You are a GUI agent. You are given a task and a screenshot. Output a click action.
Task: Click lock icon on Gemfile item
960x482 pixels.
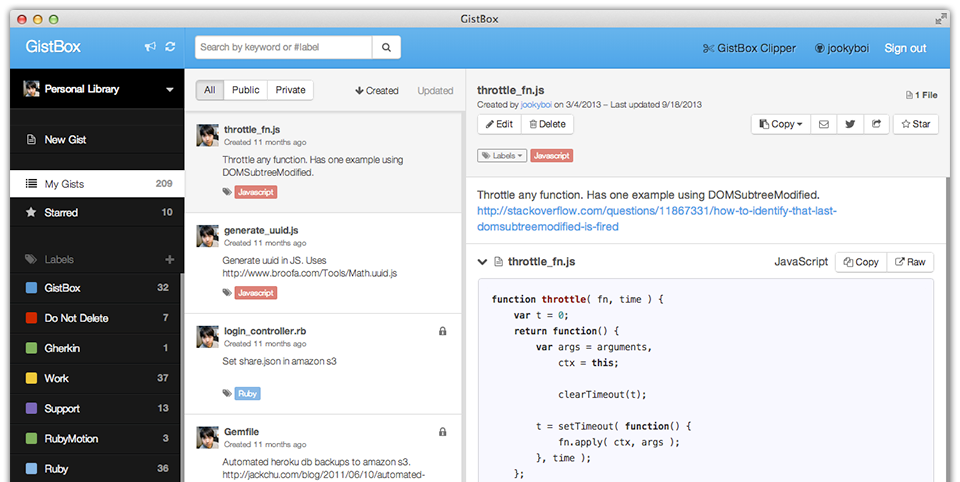pyautogui.click(x=443, y=432)
